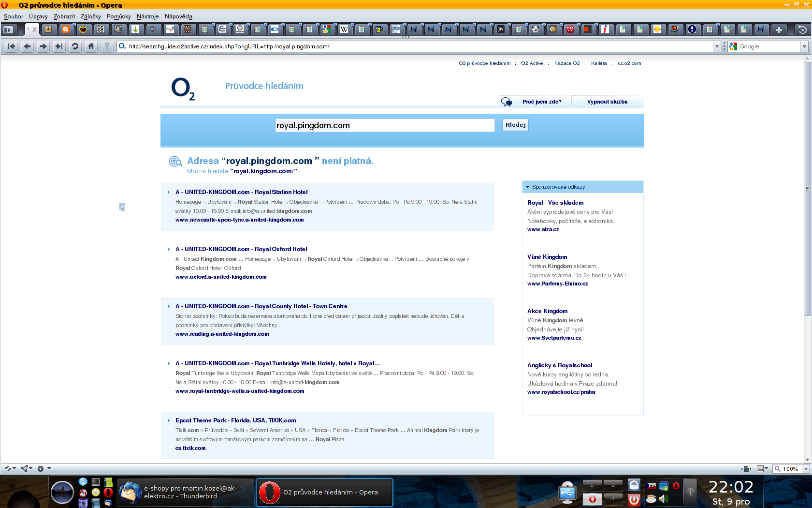
Task: Open the closed tabs trash icon
Action: point(802,30)
